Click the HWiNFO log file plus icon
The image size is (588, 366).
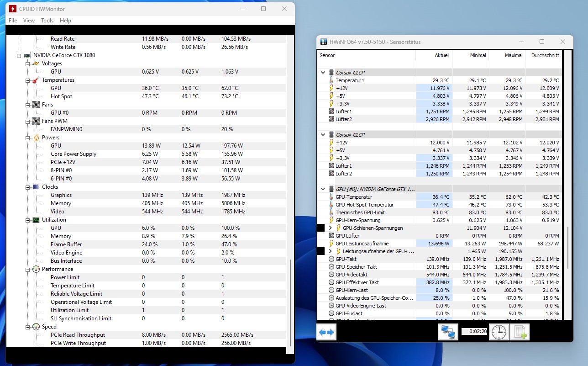[520, 332]
